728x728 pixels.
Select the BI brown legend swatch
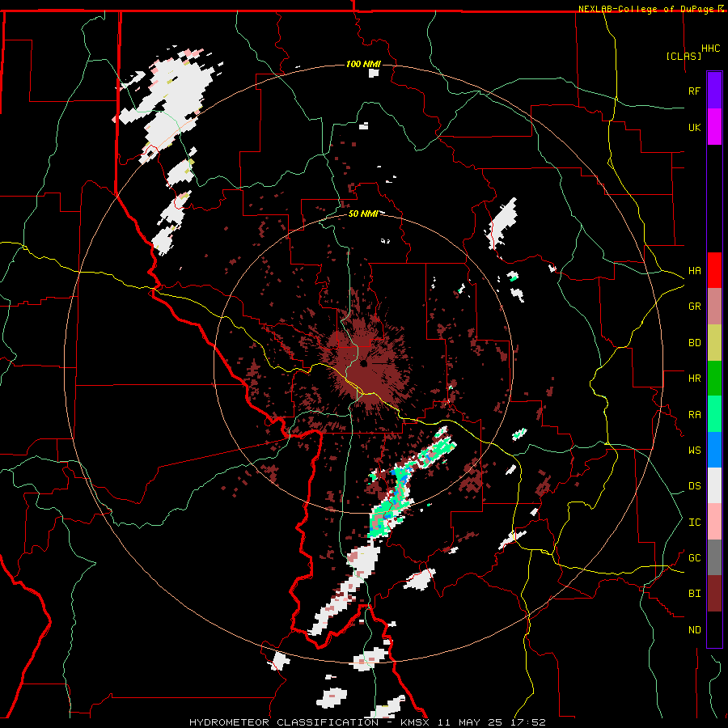(x=714, y=594)
